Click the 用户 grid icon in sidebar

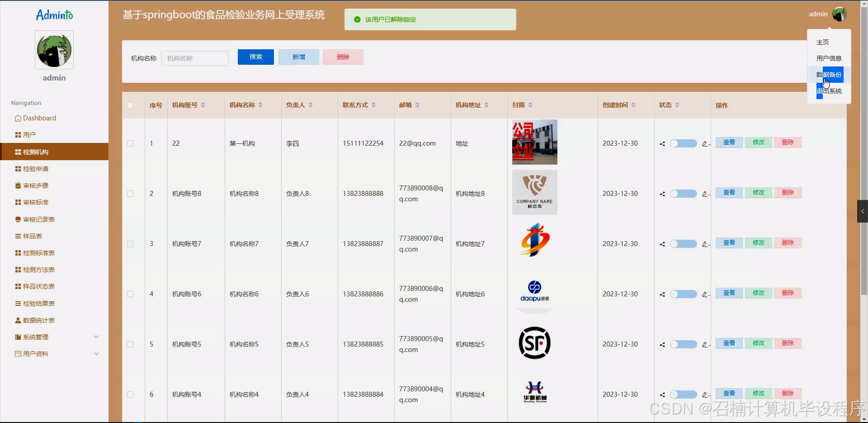click(18, 135)
